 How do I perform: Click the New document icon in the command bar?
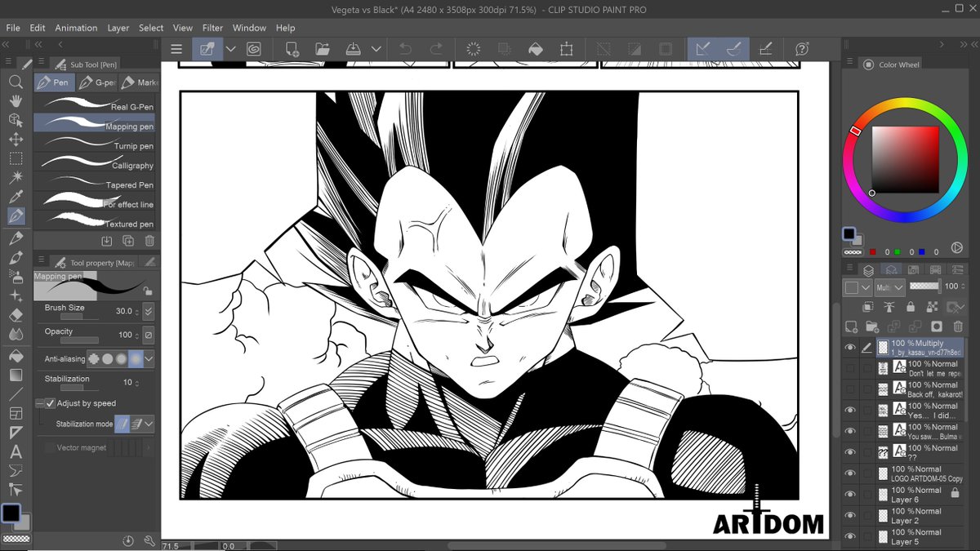(x=292, y=49)
